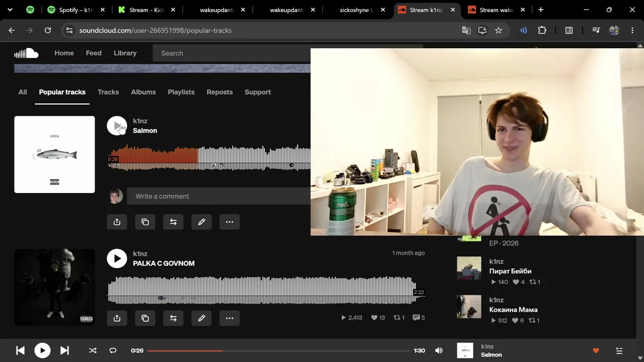
Task: Open more options for PALKA C GOVNOM
Action: click(x=230, y=318)
